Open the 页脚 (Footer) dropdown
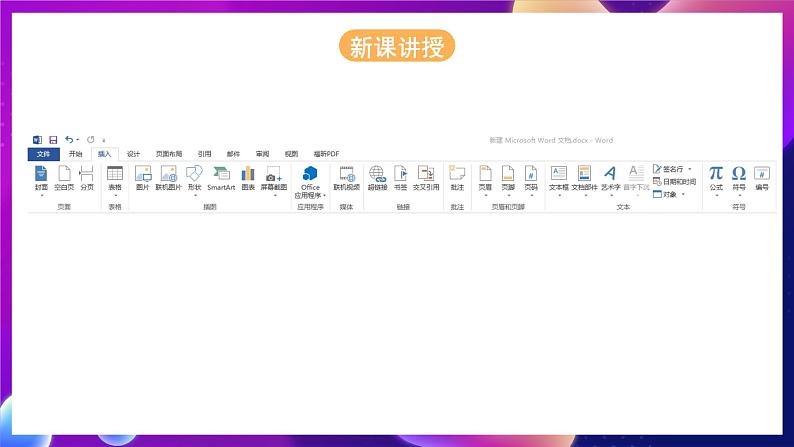This screenshot has width=794, height=447. click(x=508, y=180)
